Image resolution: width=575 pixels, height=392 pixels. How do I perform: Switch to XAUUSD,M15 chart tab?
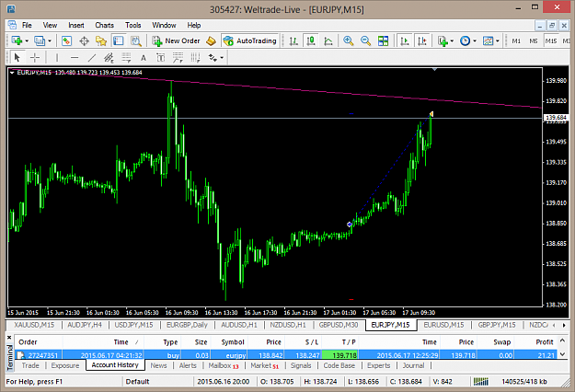(x=34, y=325)
